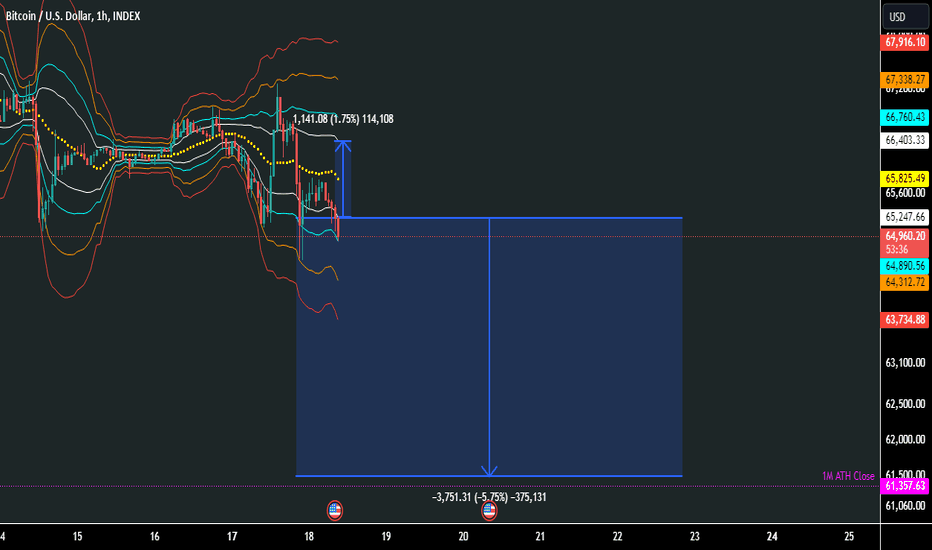Click date 25 on the time axis
Viewport: 932px width, 550px height.
click(x=849, y=536)
